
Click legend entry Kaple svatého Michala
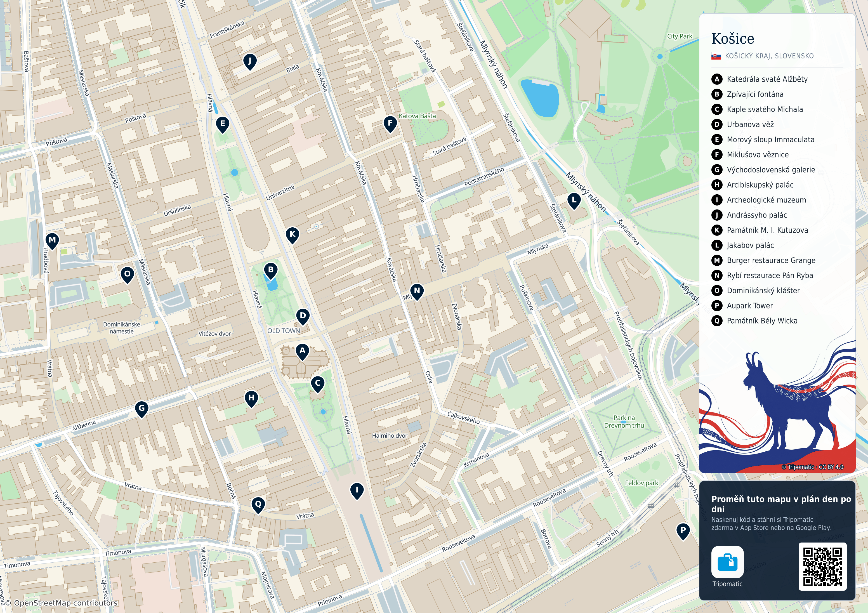(757, 109)
